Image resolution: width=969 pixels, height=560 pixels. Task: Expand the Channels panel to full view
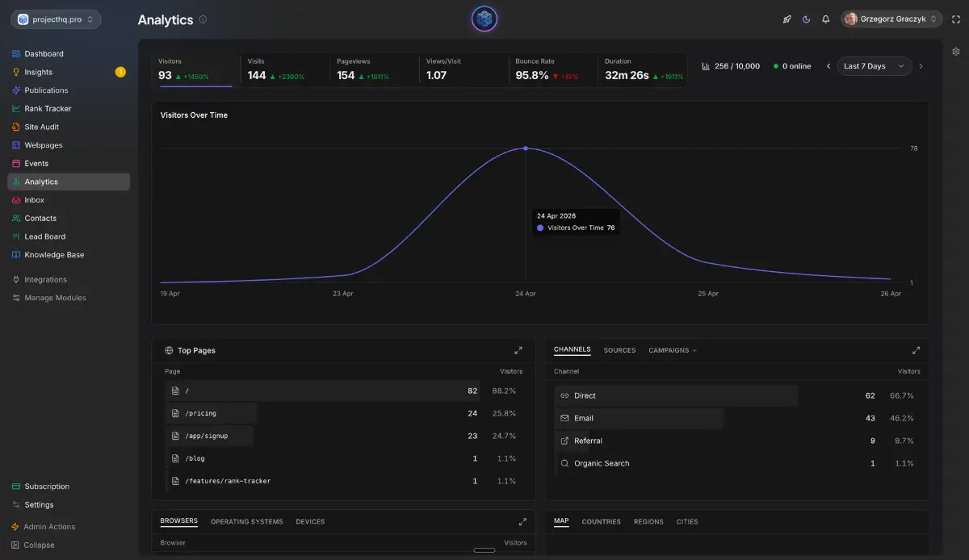916,350
